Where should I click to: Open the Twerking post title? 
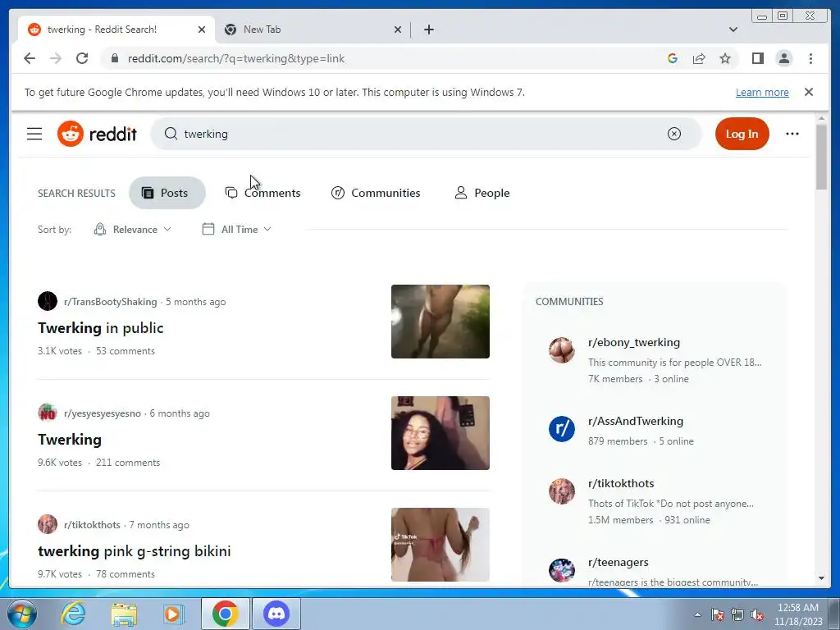pos(70,440)
